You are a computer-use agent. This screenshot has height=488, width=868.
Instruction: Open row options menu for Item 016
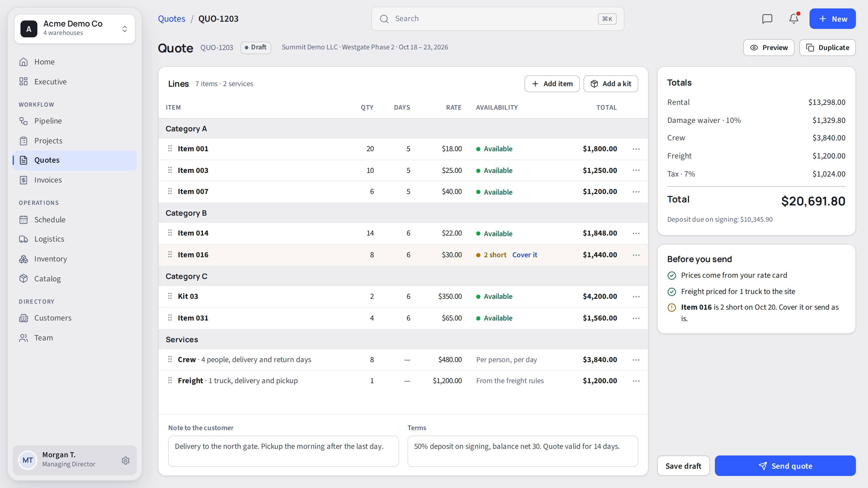636,255
